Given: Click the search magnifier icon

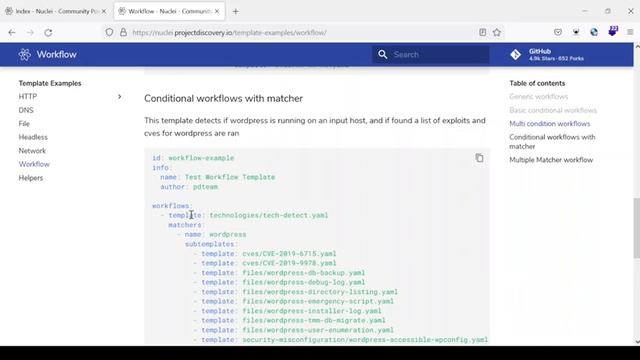Looking at the screenshot, I should 382,54.
